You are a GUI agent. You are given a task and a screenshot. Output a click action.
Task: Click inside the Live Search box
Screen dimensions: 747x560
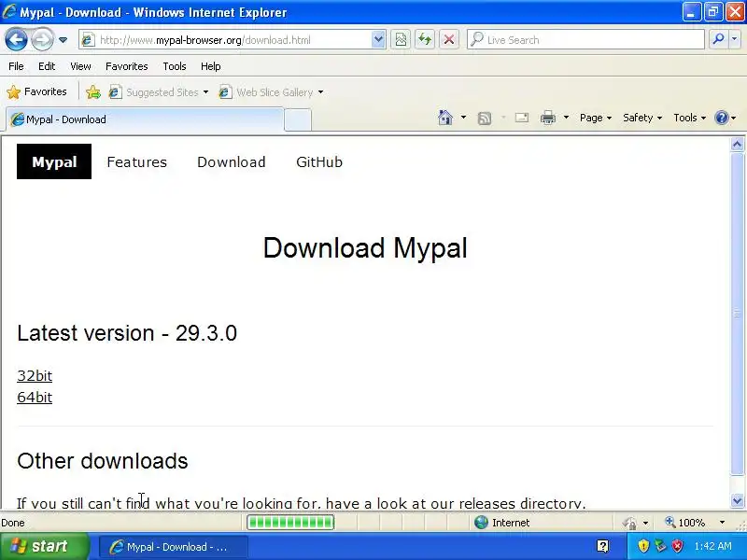pyautogui.click(x=586, y=40)
